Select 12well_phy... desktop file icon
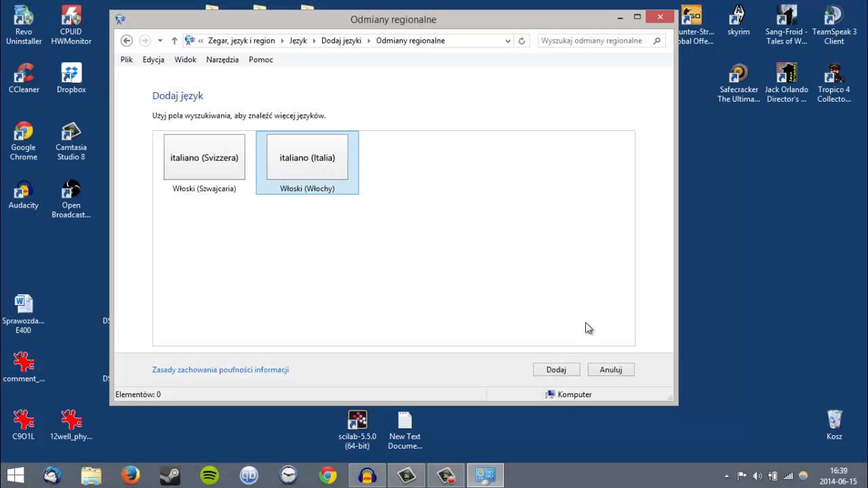 click(71, 425)
